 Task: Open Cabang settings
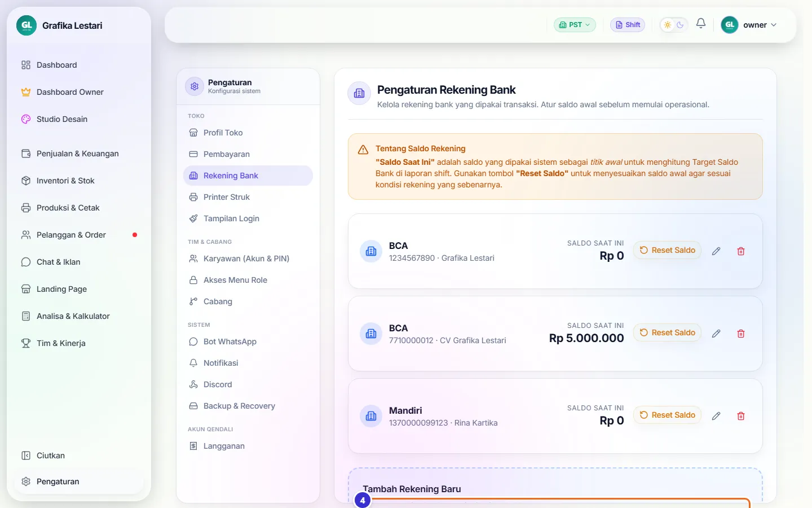(248, 301)
